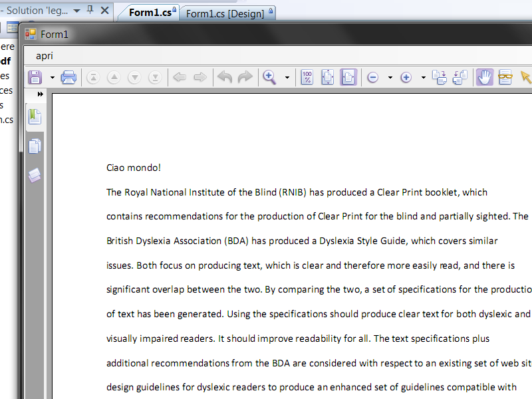The height and width of the screenshot is (399, 532).
Task: Expand the navigation pane double arrow
Action: tap(41, 94)
